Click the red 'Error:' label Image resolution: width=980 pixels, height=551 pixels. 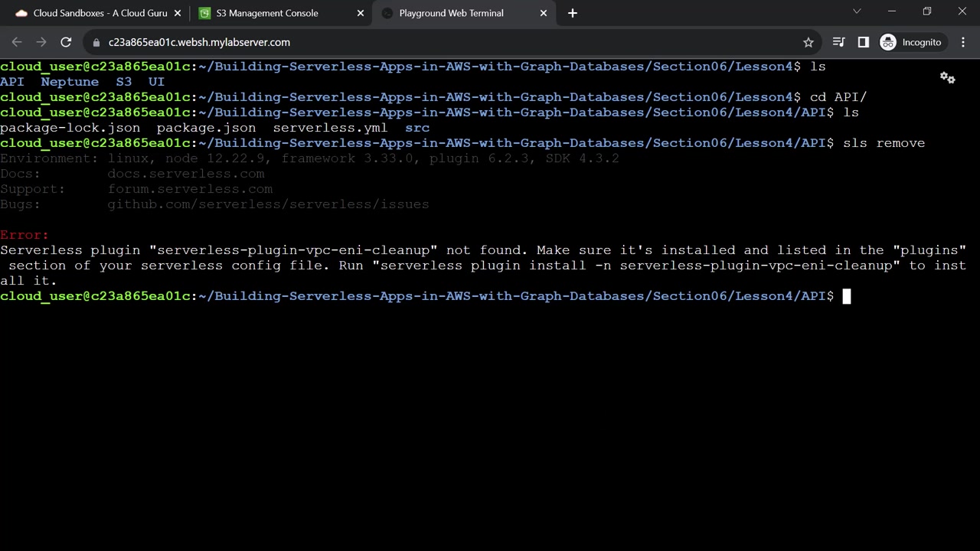pos(24,235)
